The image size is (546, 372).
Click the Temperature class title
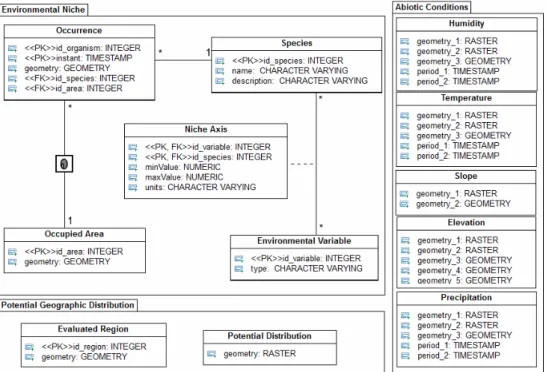point(467,99)
